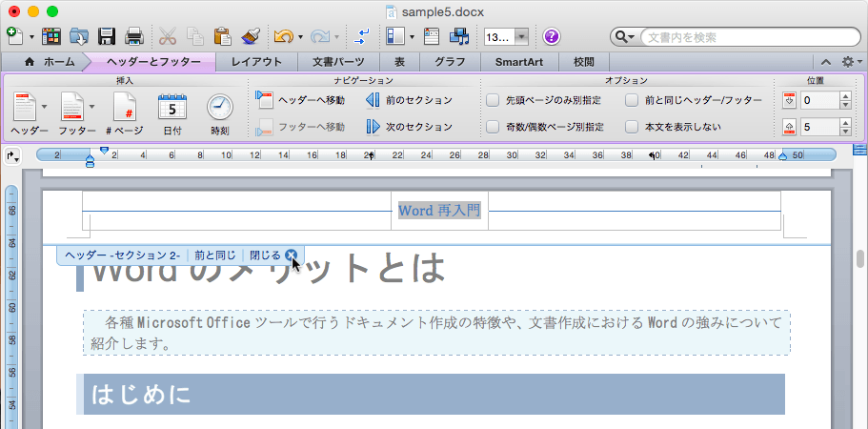Click the search in document field
Screen dimensions: 868x429
(x=750, y=37)
